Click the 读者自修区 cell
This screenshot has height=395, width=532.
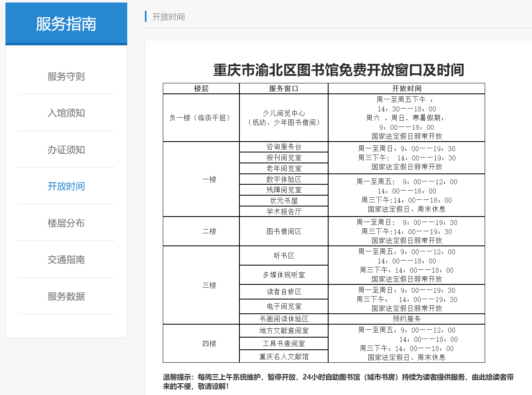(x=284, y=292)
